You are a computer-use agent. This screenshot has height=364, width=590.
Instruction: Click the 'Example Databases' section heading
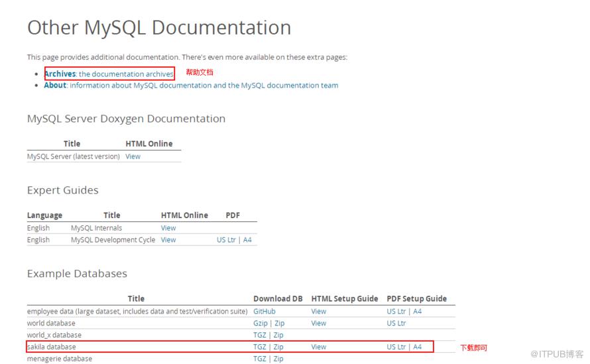click(77, 274)
